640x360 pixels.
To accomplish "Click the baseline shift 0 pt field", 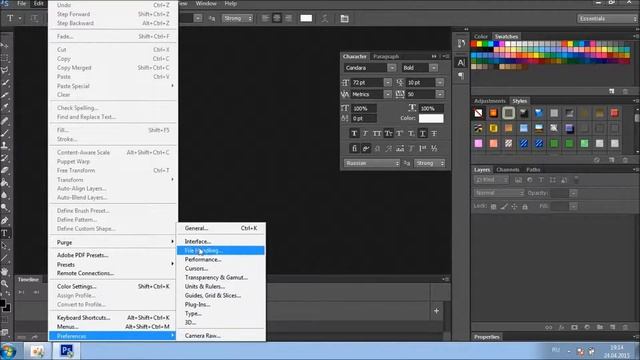I will click(x=364, y=119).
